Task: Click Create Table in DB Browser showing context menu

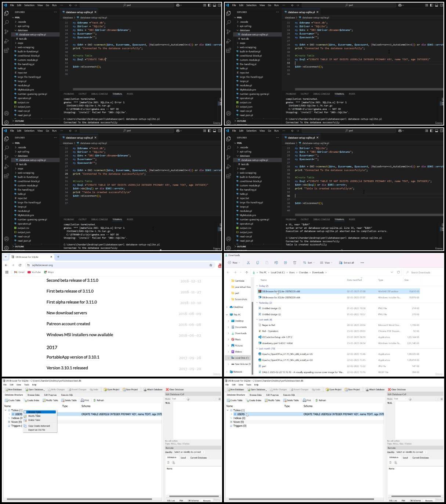Action: pyautogui.click(x=13, y=400)
